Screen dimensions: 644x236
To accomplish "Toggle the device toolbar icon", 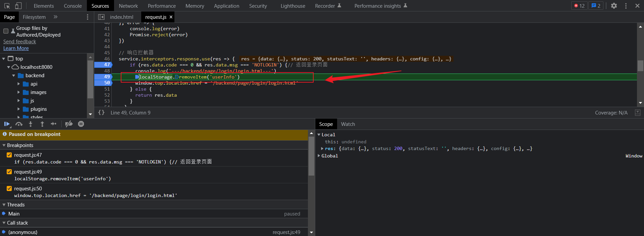I will (x=18, y=6).
